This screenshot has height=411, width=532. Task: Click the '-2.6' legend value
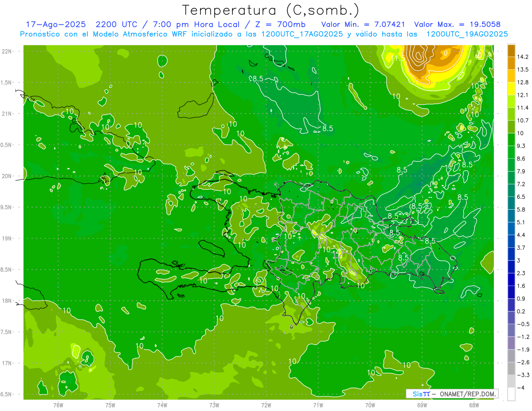tap(523, 362)
